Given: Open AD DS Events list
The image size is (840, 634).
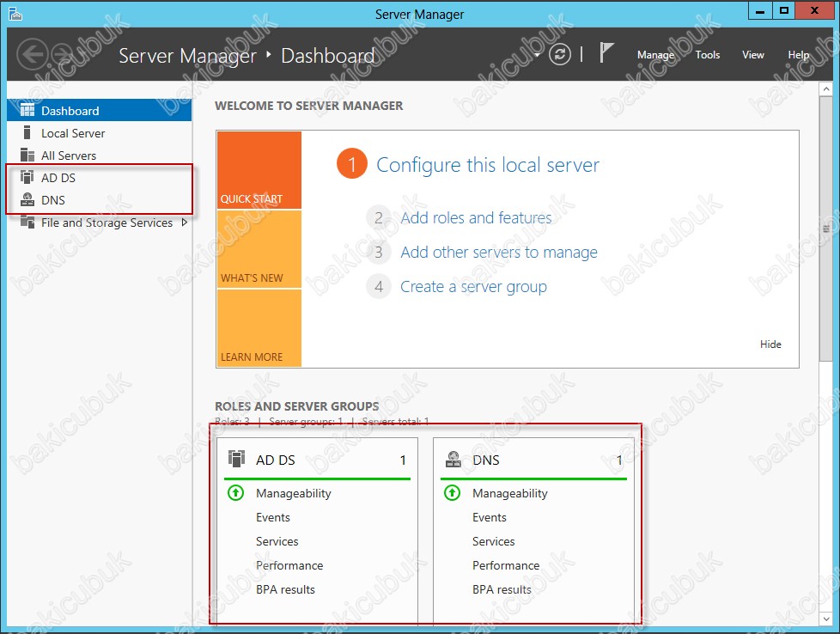Looking at the screenshot, I should pos(272,517).
